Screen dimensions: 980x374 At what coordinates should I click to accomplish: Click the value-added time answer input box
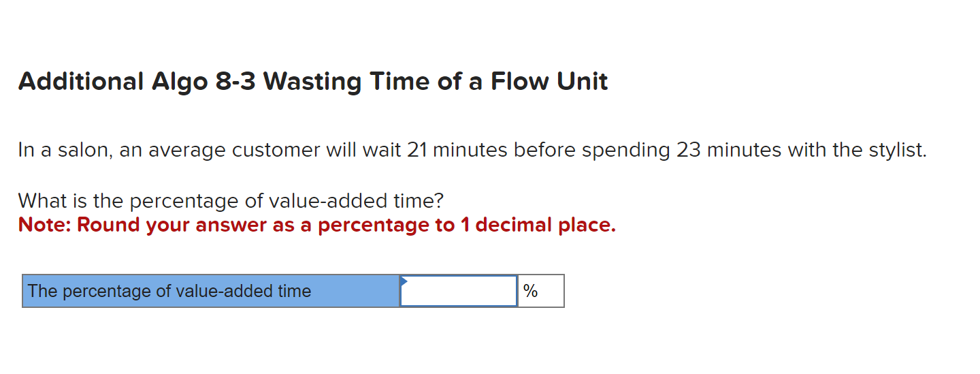pyautogui.click(x=459, y=292)
